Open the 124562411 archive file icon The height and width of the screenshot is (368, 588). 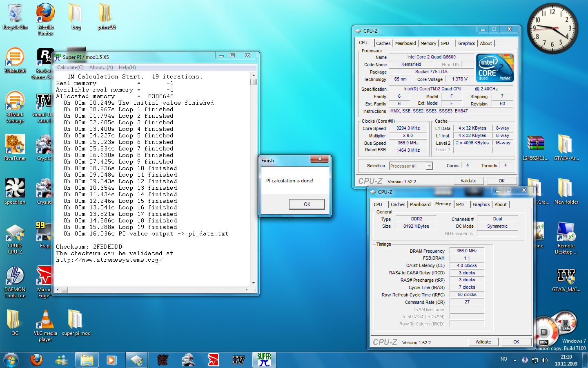pos(535,148)
